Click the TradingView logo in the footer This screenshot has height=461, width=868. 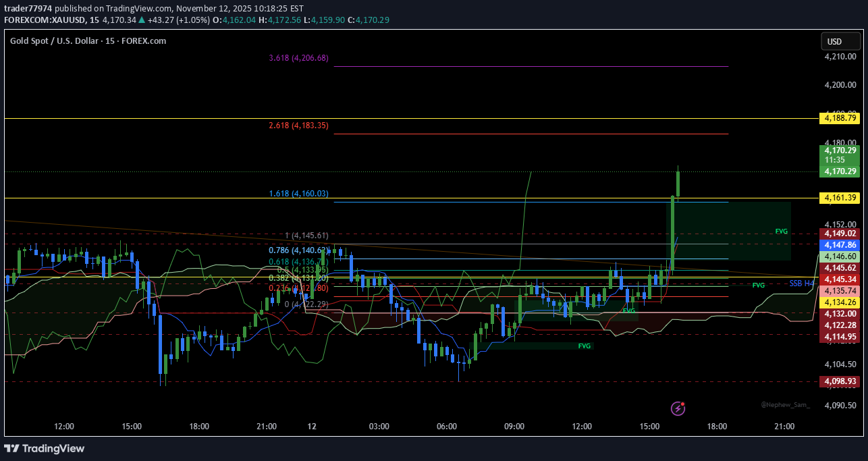(x=44, y=448)
